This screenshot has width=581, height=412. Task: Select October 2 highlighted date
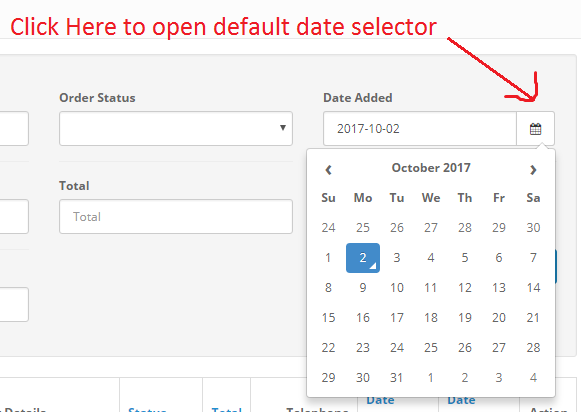[363, 258]
